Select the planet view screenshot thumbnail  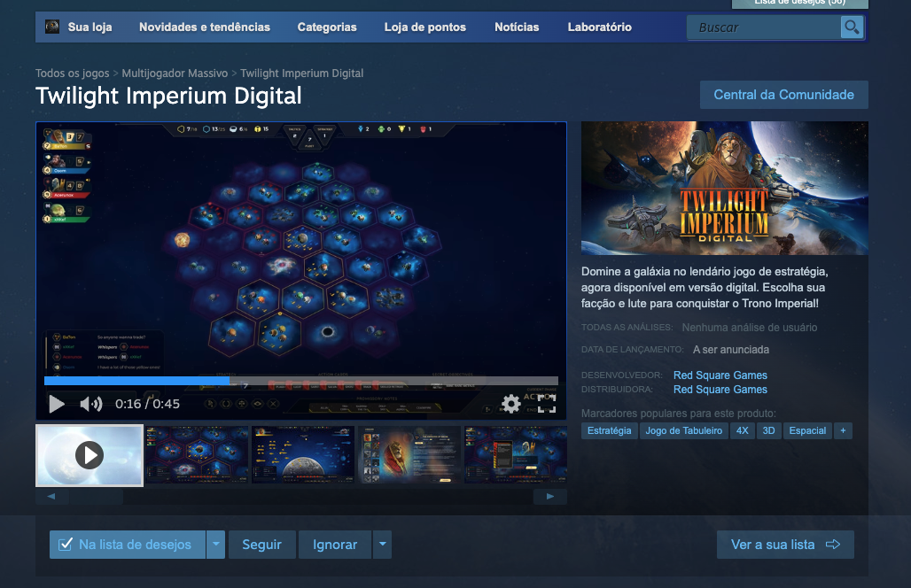point(303,455)
